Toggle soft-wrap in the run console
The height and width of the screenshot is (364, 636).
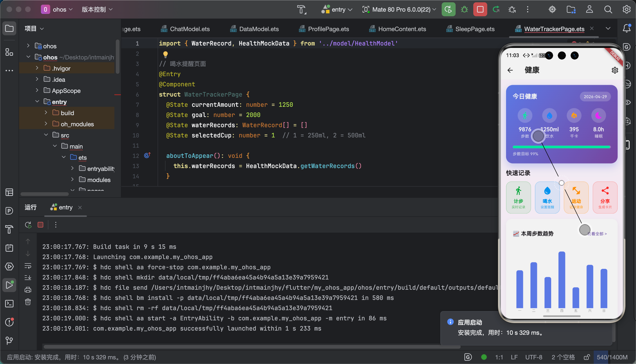[x=28, y=266]
